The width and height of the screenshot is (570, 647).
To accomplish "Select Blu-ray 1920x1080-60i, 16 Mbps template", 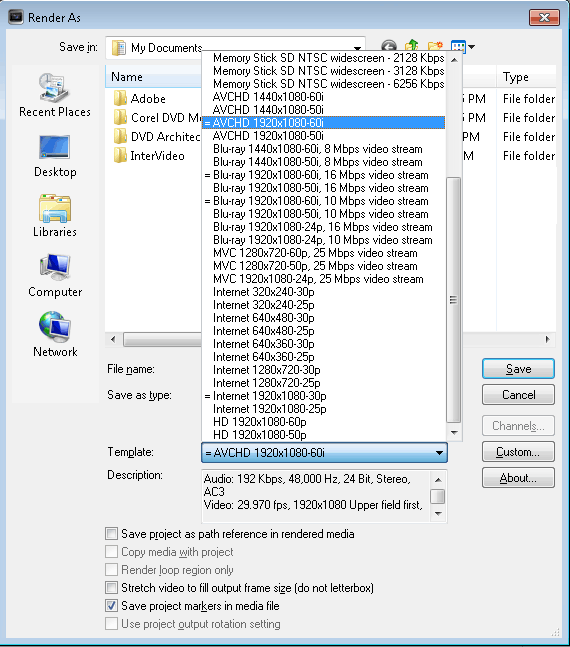I will 324,175.
